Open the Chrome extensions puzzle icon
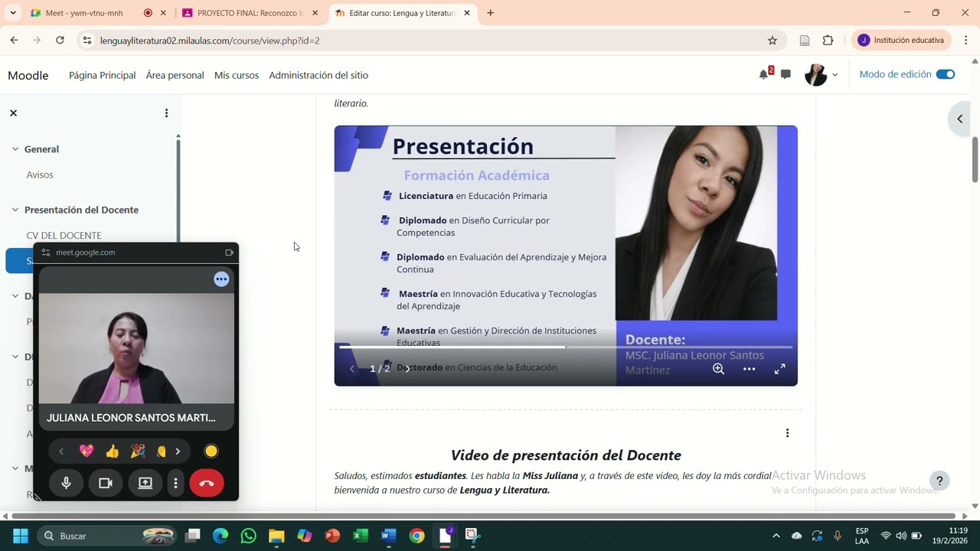Screen dimensions: 980x551 (x=828, y=41)
